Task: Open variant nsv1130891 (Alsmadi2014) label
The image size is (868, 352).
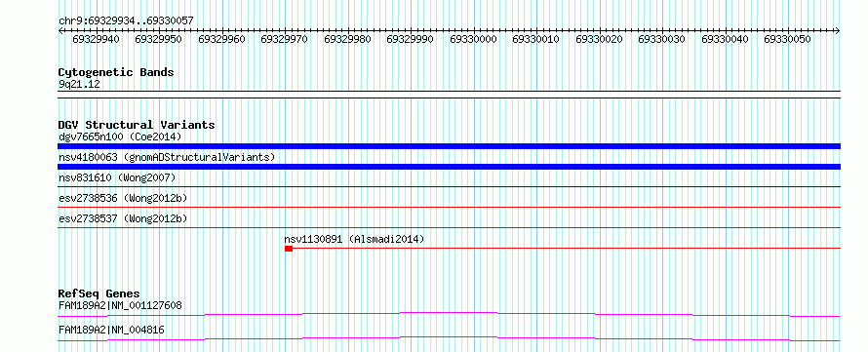Action: [354, 239]
